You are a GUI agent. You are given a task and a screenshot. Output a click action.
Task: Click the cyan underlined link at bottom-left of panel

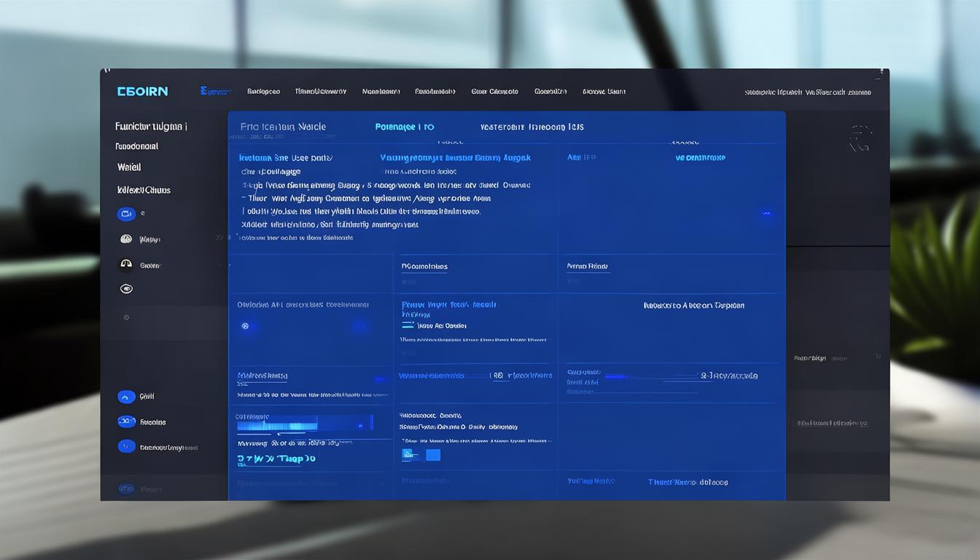276,459
